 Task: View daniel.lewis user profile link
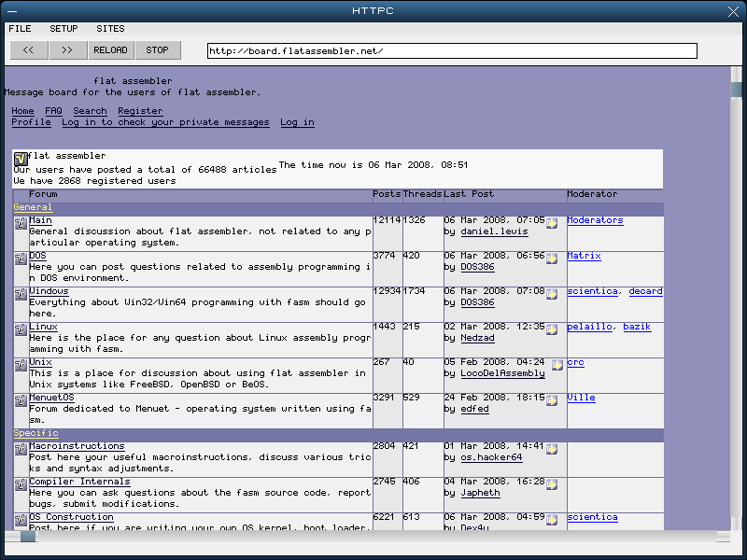(x=495, y=231)
